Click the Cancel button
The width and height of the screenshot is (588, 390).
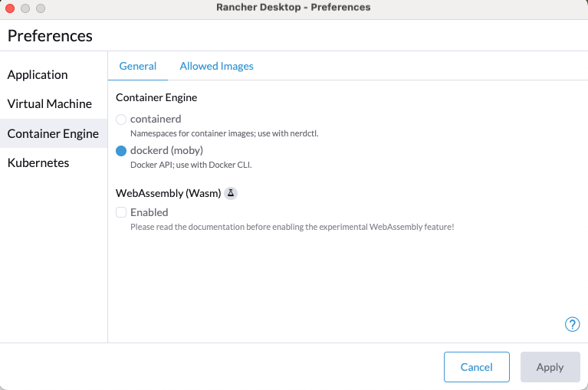point(476,367)
